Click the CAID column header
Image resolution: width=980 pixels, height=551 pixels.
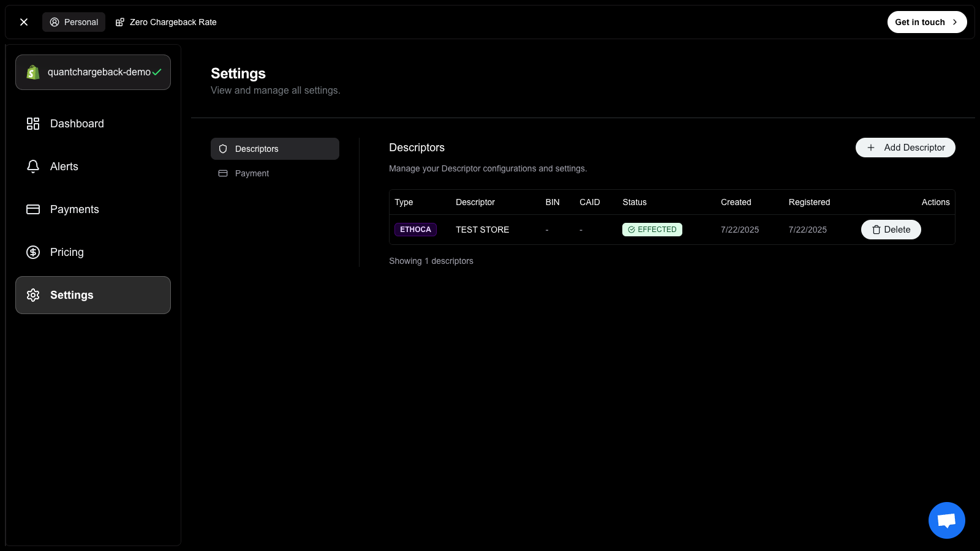pos(590,202)
